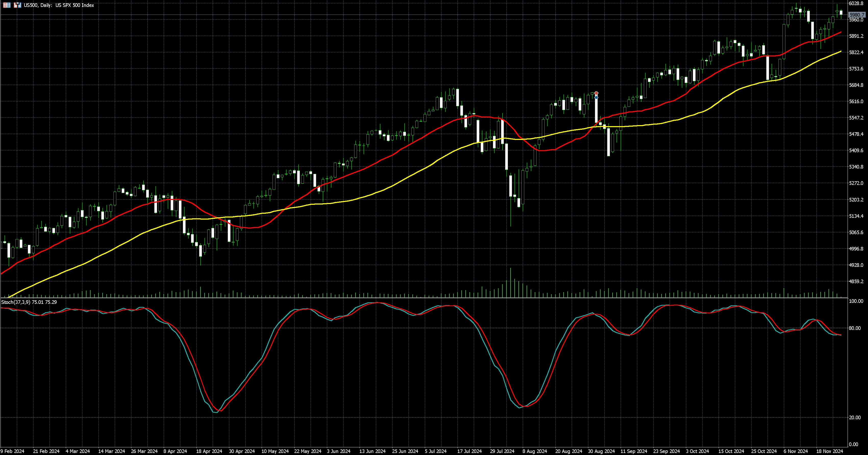Screen dimensions: 868x455
Task: Click the red sell arrow marker
Action: pyautogui.click(x=596, y=93)
